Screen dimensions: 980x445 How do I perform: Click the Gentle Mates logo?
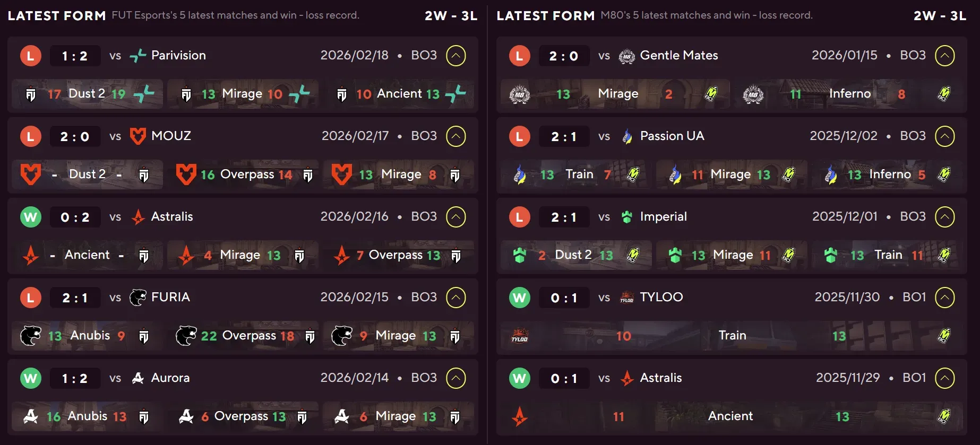(627, 55)
